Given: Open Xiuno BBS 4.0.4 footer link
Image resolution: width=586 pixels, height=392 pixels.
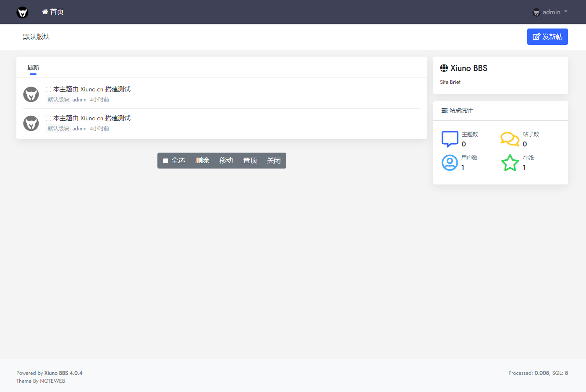Looking at the screenshot, I should (63, 373).
